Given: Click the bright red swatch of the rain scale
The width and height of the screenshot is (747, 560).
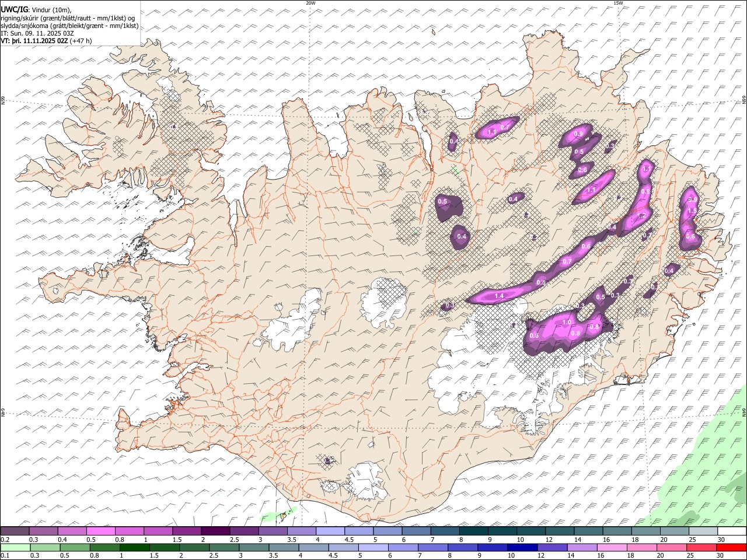Looking at the screenshot, I should point(732,548).
